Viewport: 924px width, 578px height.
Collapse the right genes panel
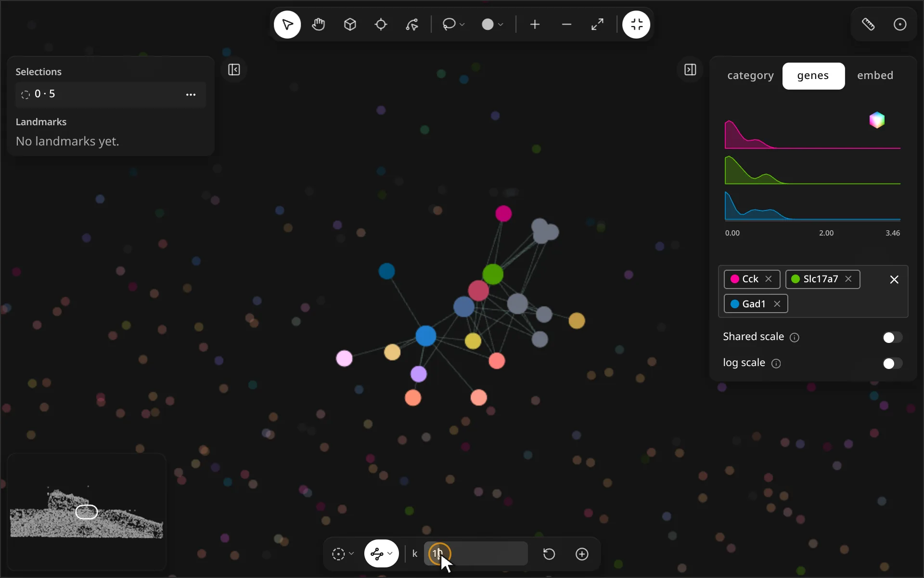click(690, 70)
